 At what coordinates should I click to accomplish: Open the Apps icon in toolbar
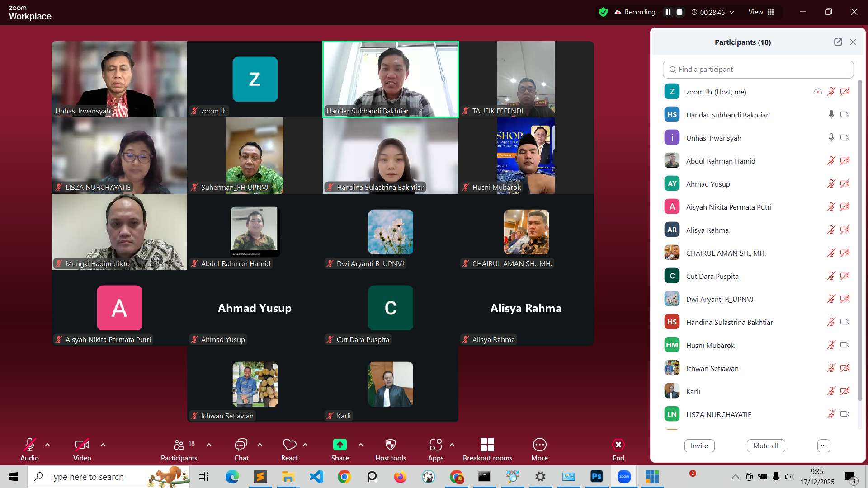click(x=435, y=445)
